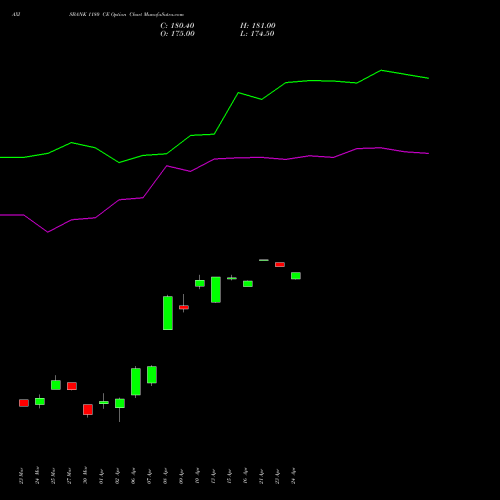Click the low price 'L: 174.50'
500x500 pixels.
[257, 34]
